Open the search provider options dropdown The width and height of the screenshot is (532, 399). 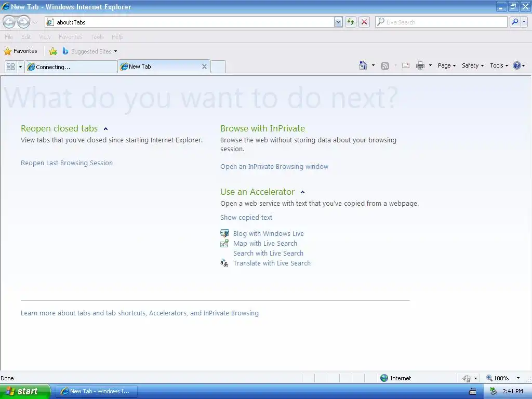point(524,22)
